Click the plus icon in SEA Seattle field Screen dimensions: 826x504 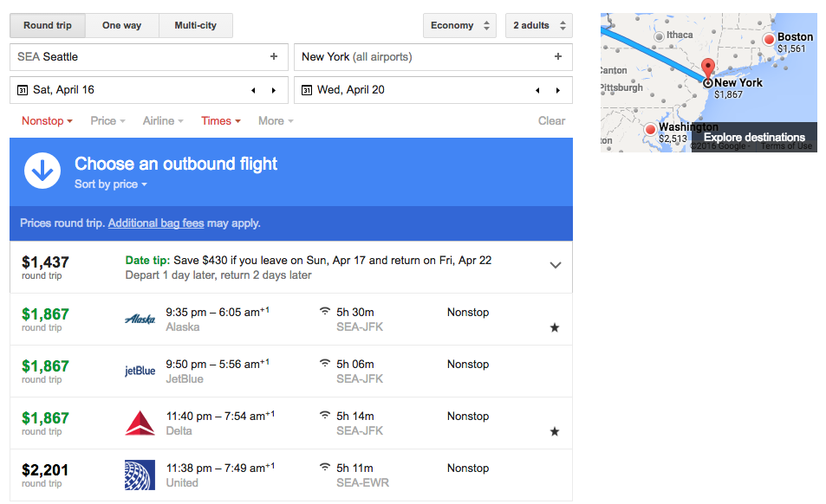click(274, 56)
